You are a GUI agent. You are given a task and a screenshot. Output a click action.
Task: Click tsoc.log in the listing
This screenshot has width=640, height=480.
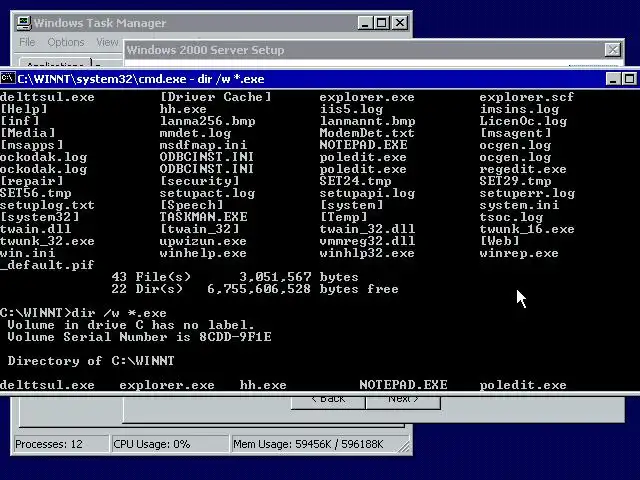[x=511, y=217]
